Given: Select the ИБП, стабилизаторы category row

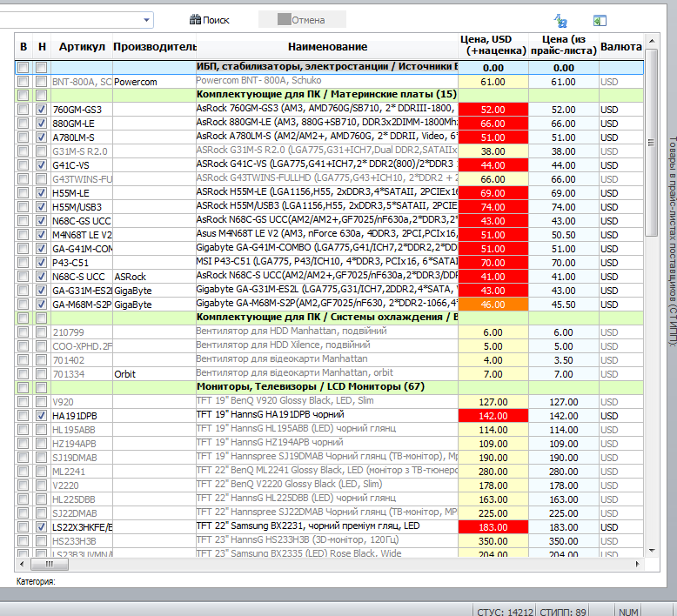Looking at the screenshot, I should point(329,67).
